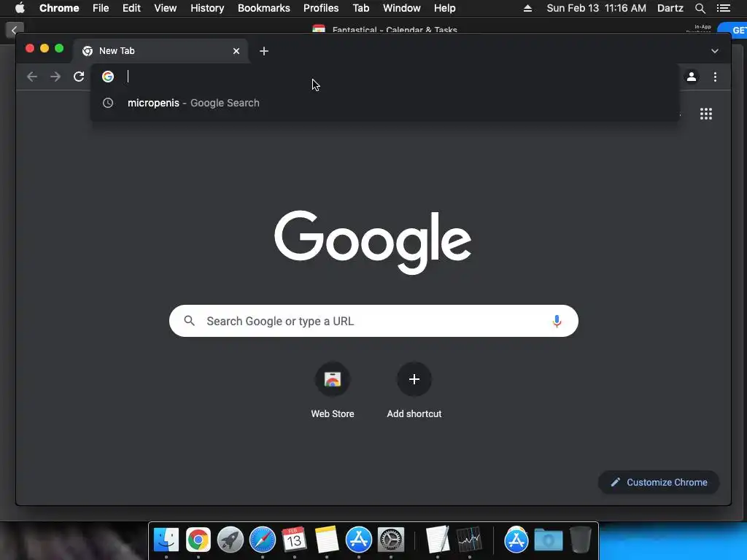Open Notes from the Dock
This screenshot has height=560, width=747.
click(326, 540)
